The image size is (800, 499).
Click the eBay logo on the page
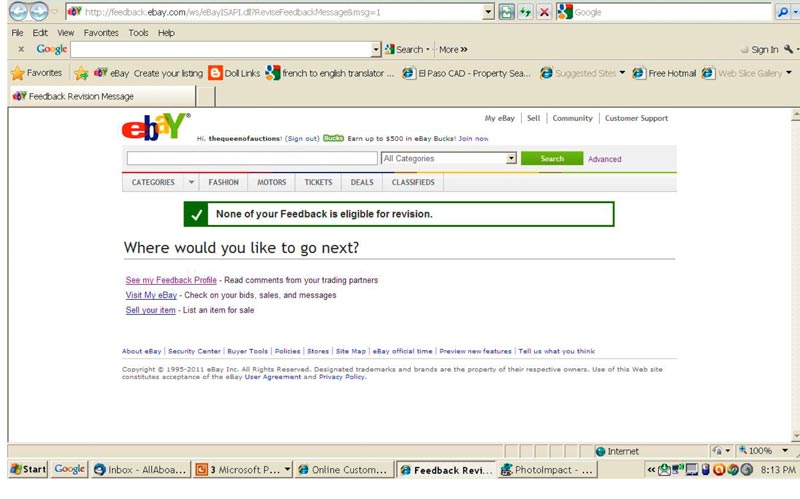(x=156, y=127)
